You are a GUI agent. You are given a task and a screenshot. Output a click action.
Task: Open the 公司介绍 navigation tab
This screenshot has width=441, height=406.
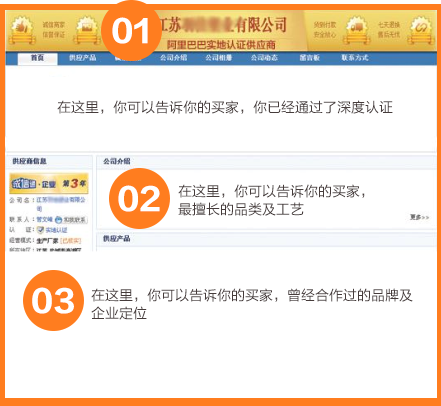[173, 58]
